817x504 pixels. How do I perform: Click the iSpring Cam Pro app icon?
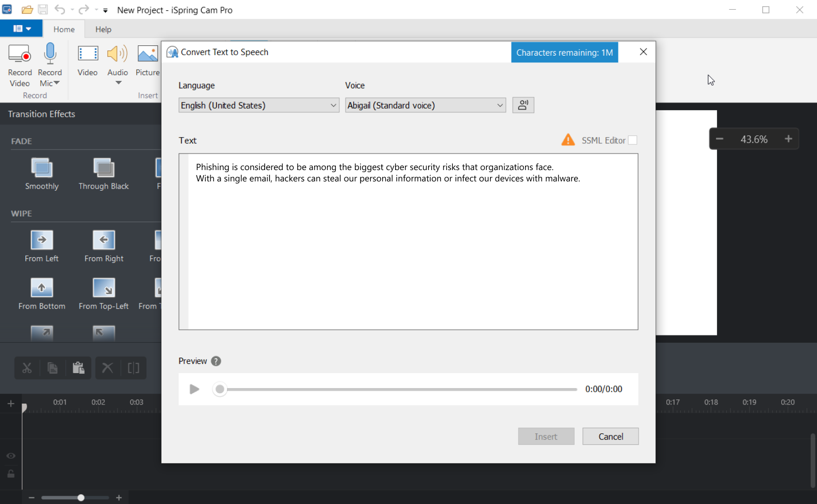7,9
